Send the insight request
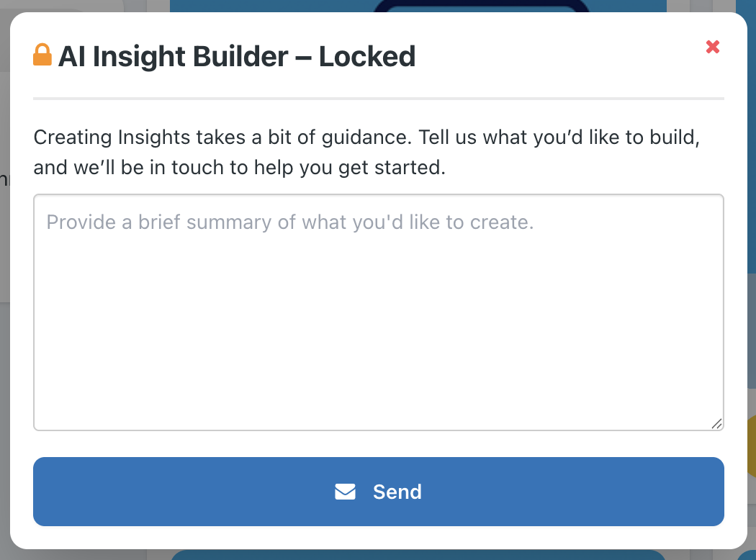 [379, 492]
